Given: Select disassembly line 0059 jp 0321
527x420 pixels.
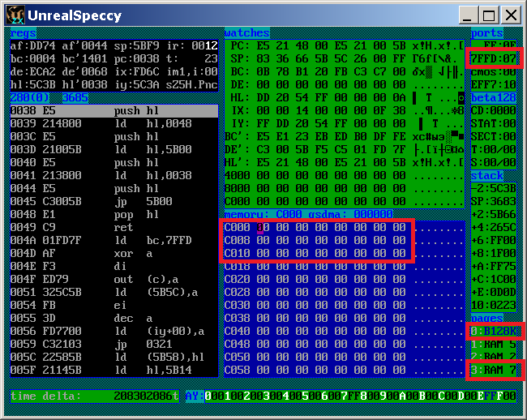Looking at the screenshot, I should click(x=114, y=344).
